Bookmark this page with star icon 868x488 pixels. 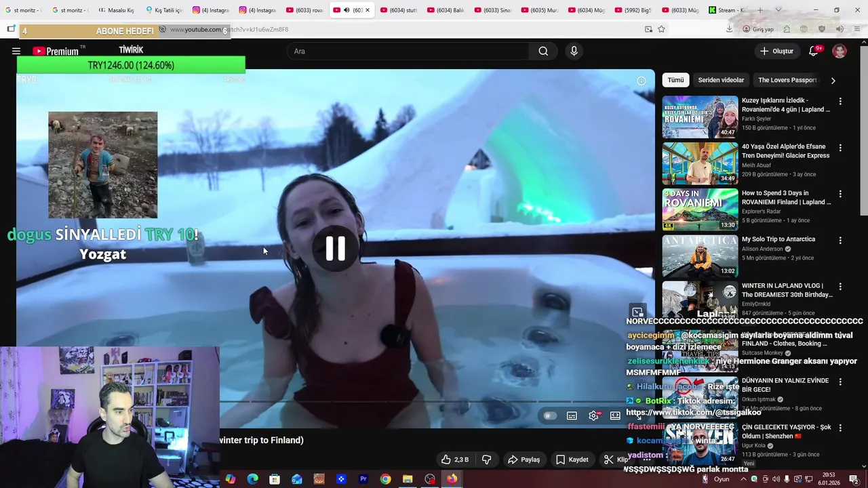pos(661,29)
